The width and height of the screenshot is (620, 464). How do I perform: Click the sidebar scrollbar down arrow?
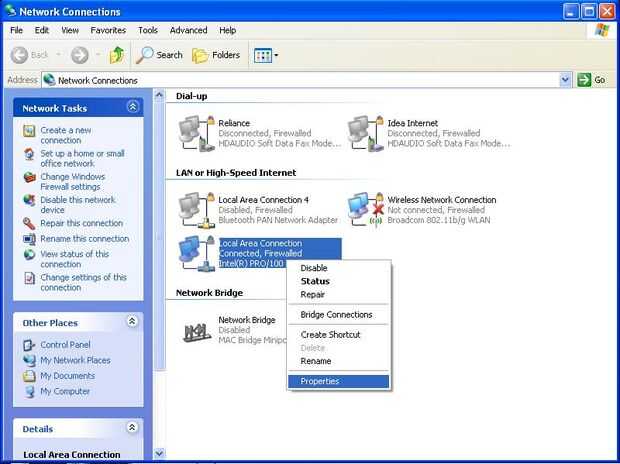[x=159, y=453]
